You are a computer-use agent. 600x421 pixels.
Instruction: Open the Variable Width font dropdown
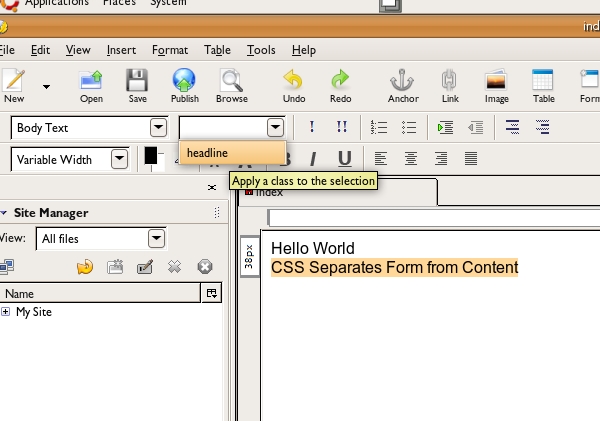[119, 159]
